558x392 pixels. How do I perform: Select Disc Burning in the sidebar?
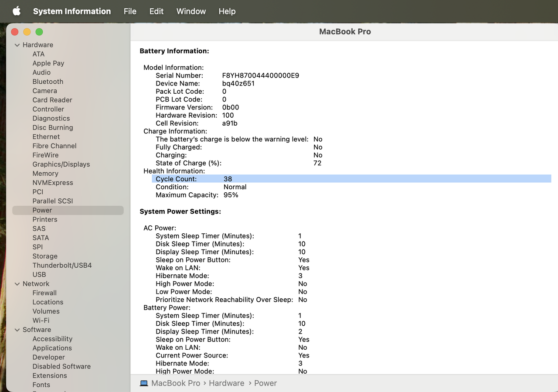coord(53,127)
